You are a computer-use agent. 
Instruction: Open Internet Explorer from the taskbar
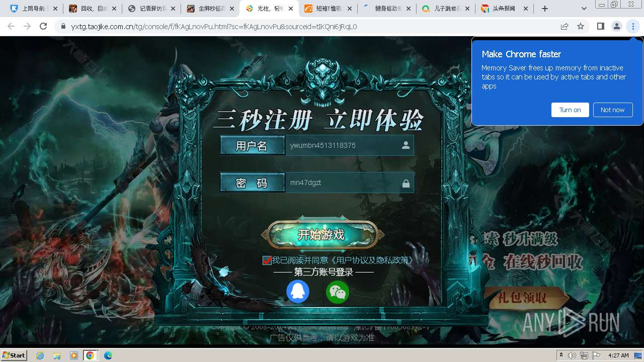tap(40, 355)
